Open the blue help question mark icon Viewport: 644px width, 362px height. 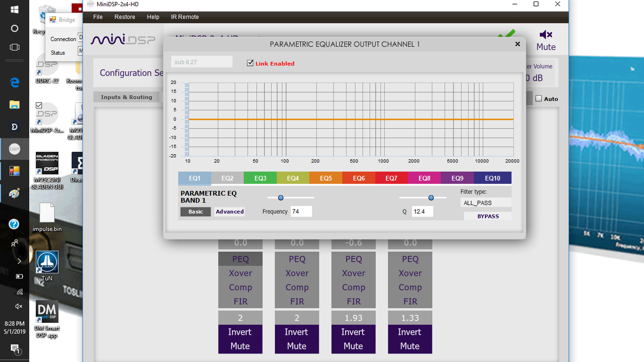point(14,224)
